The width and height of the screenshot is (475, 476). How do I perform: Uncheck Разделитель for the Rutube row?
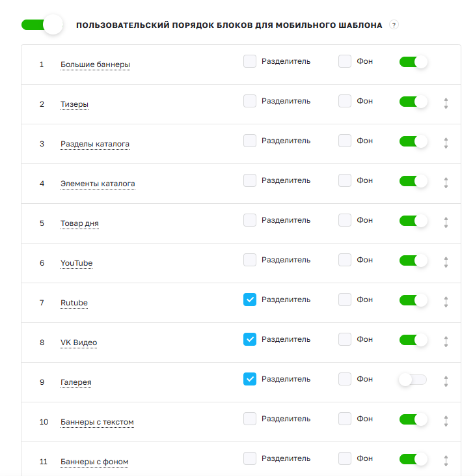point(250,300)
